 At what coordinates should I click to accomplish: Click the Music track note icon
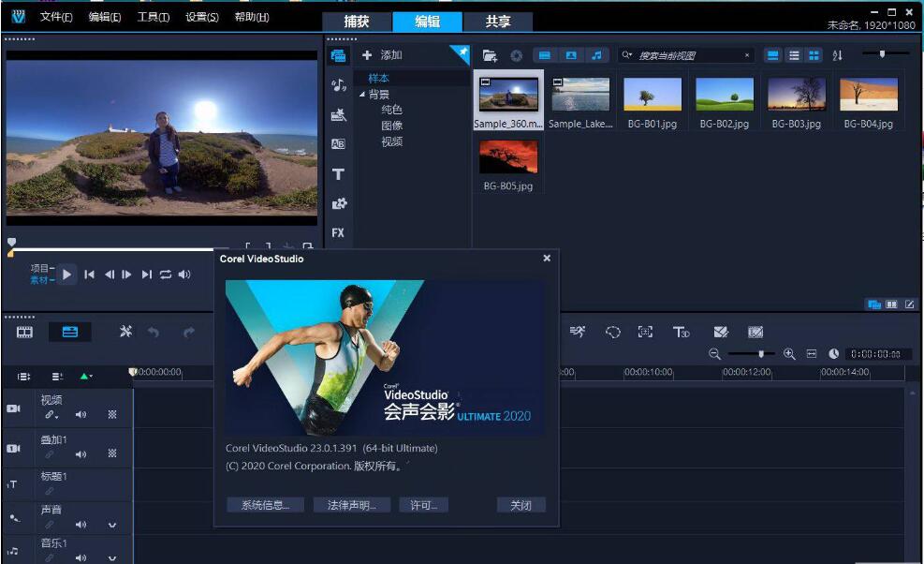(x=13, y=551)
